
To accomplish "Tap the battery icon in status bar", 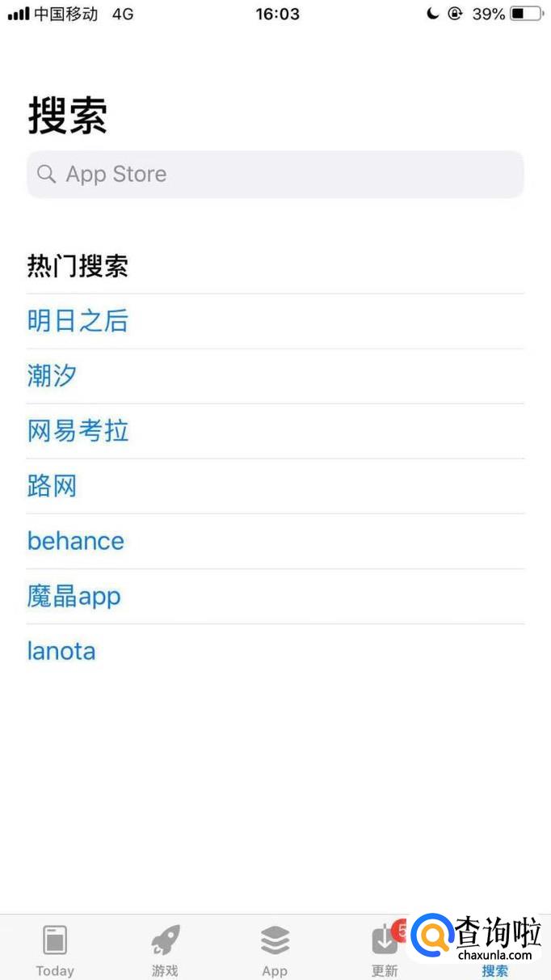I will click(x=527, y=14).
